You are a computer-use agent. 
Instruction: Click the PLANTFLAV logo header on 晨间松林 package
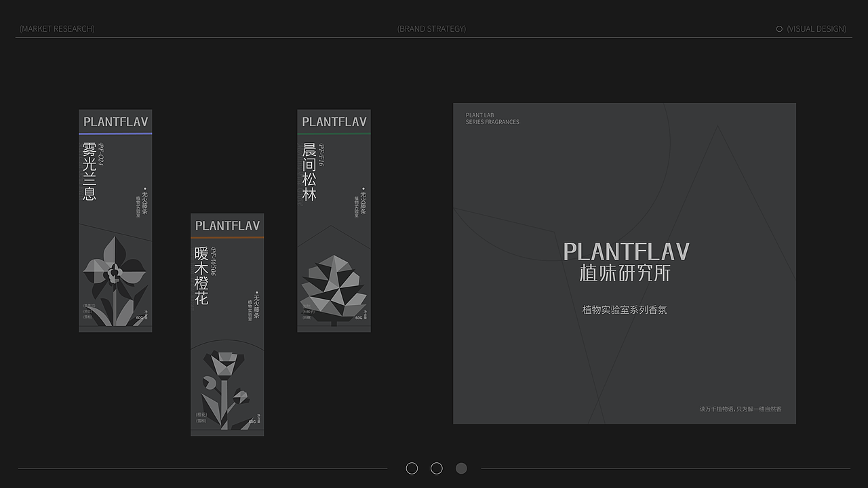pyautogui.click(x=334, y=122)
